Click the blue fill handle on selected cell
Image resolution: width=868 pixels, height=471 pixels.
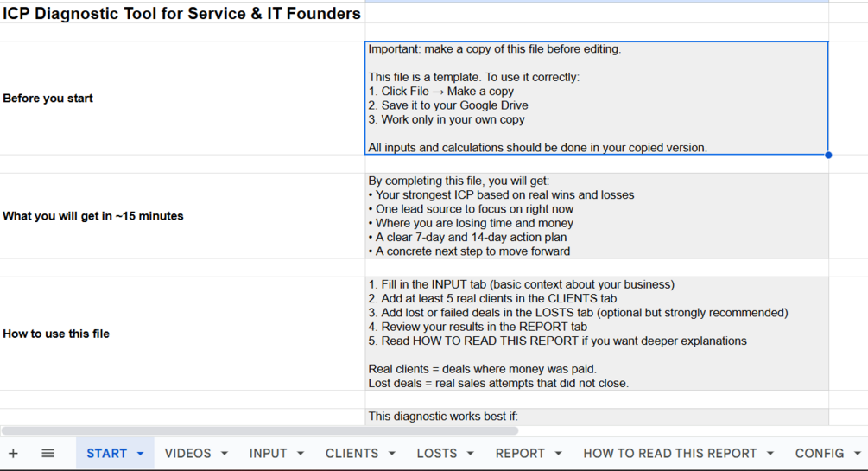click(828, 156)
